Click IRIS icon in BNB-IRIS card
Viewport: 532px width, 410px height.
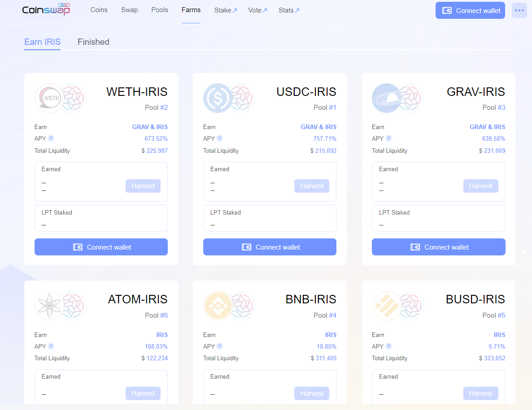242,306
